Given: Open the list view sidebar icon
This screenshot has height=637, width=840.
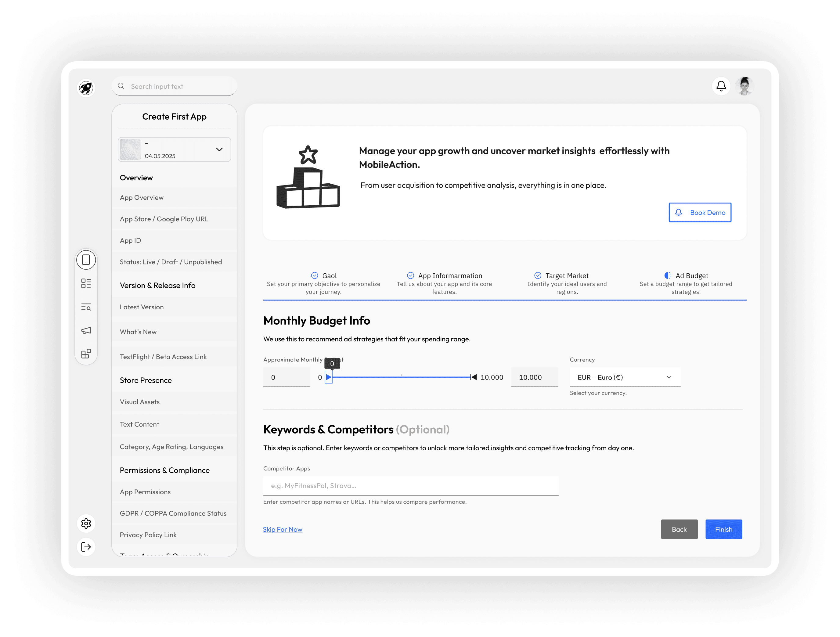Looking at the screenshot, I should click(x=86, y=283).
